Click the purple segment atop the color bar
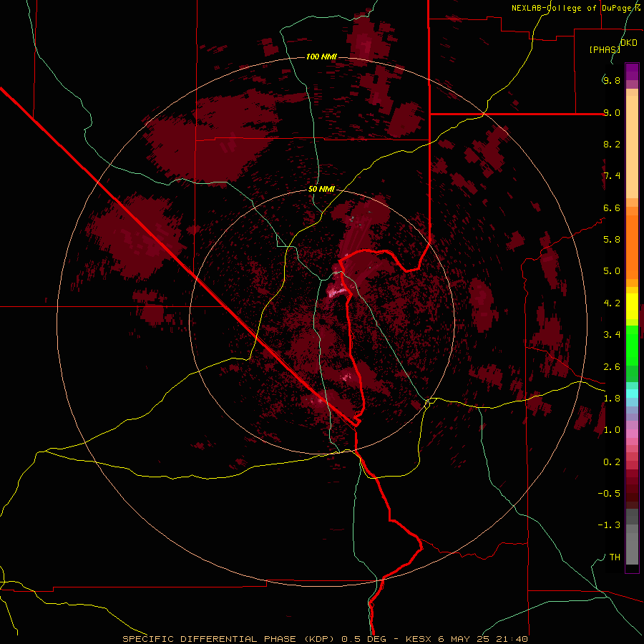Viewport: 644px width, 644px height. [632, 72]
